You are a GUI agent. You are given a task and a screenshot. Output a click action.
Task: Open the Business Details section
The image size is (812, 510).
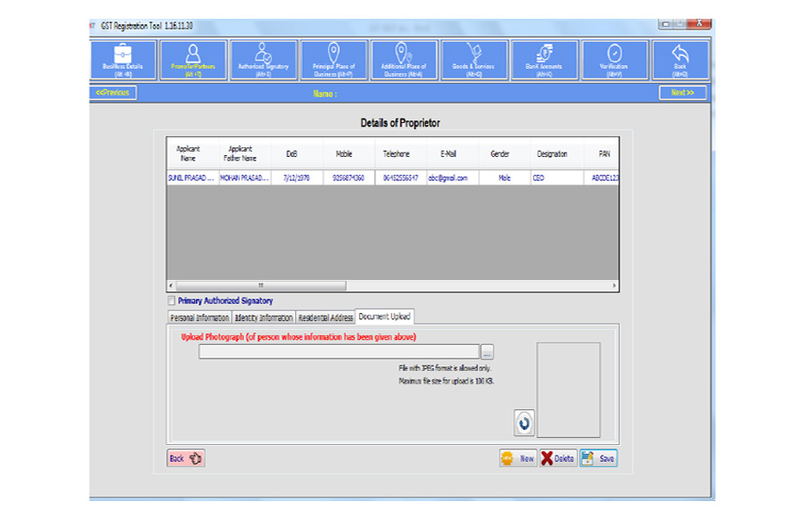coord(123,60)
